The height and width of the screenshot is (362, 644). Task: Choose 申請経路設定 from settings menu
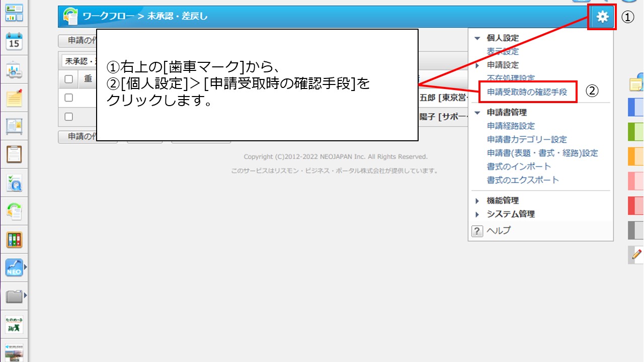point(511,126)
